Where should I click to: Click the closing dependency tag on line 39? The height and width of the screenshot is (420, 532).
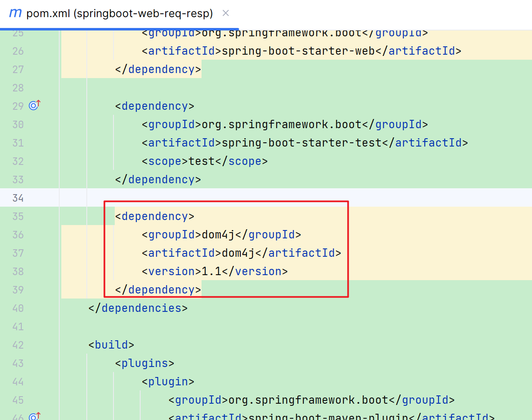click(158, 289)
